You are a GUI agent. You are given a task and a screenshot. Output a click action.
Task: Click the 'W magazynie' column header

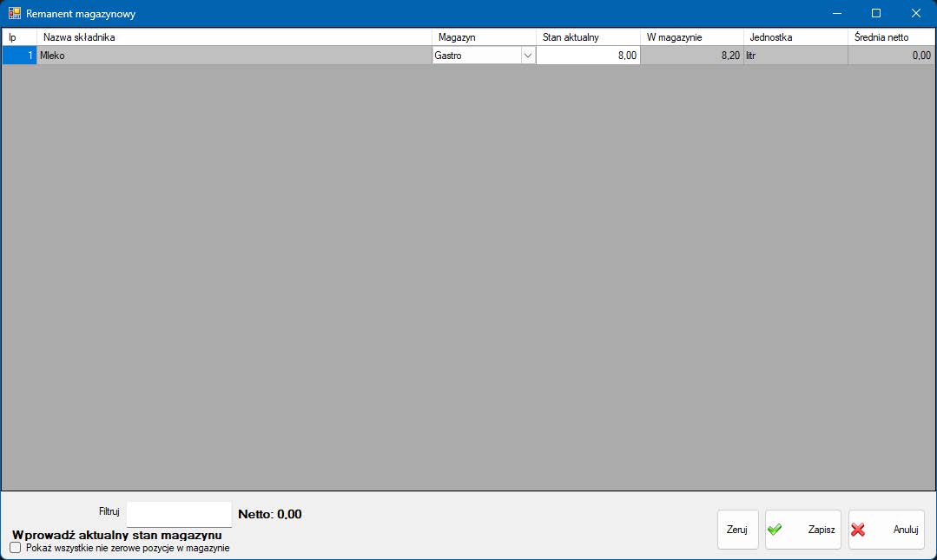click(692, 37)
